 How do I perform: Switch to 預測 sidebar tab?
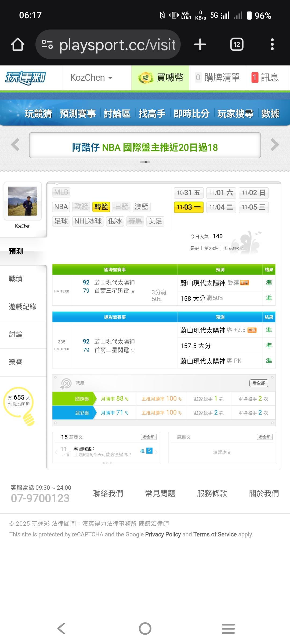(x=23, y=251)
